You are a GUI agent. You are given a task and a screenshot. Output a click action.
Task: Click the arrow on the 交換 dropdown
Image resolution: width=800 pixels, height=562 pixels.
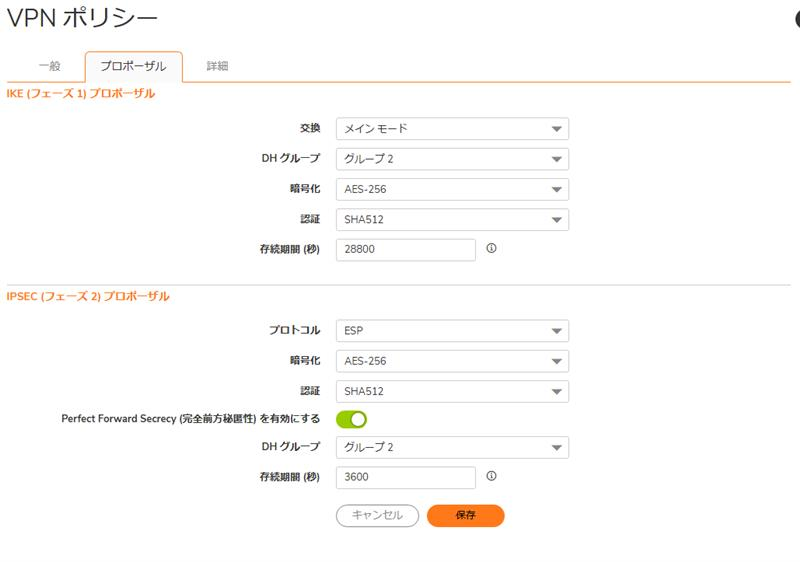pos(557,129)
